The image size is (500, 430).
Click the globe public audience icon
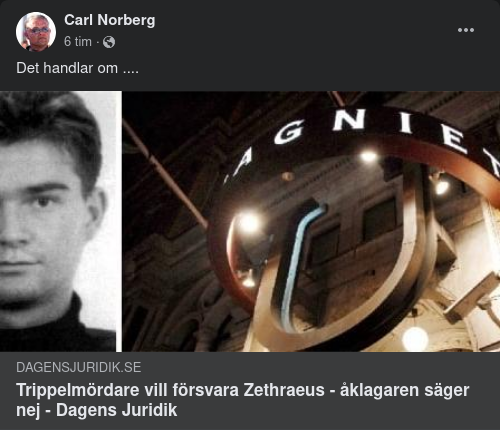click(109, 42)
